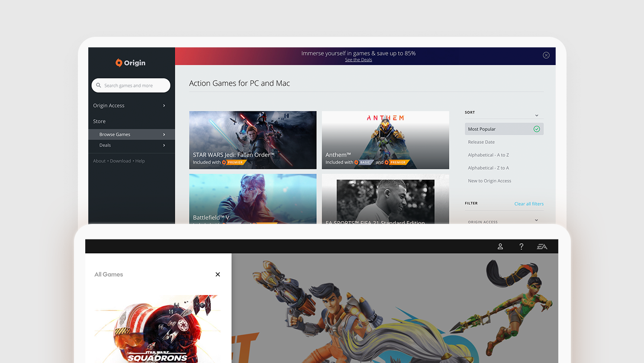Screen dimensions: 644x363
Task: Sort Alphabetical - Z to A
Action: click(x=488, y=168)
